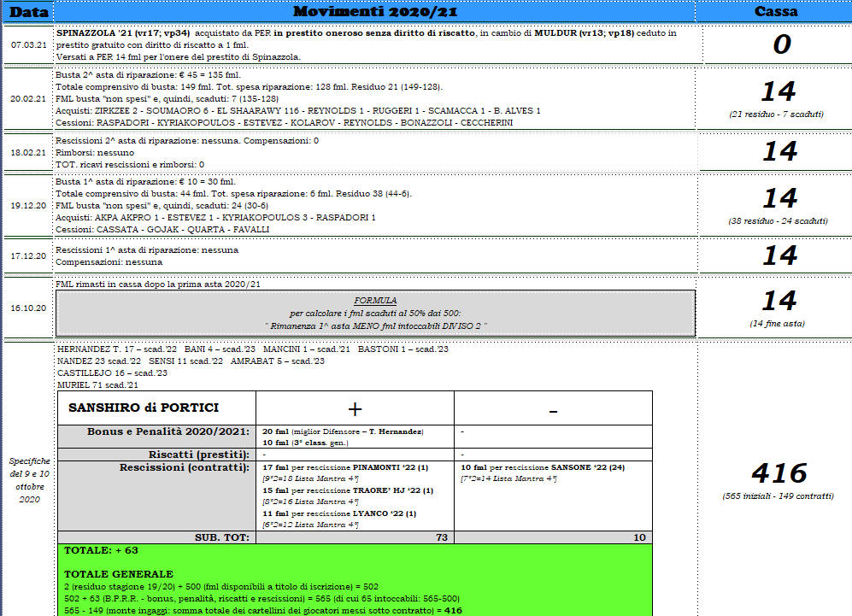
Task: Click the Cassa value 14 in the 16.10.20 row
Action: (x=779, y=301)
